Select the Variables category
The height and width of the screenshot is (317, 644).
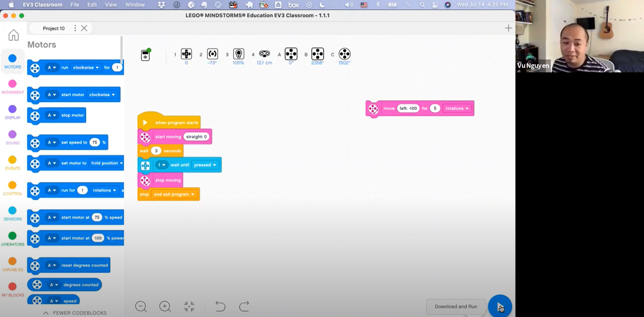(x=12, y=264)
